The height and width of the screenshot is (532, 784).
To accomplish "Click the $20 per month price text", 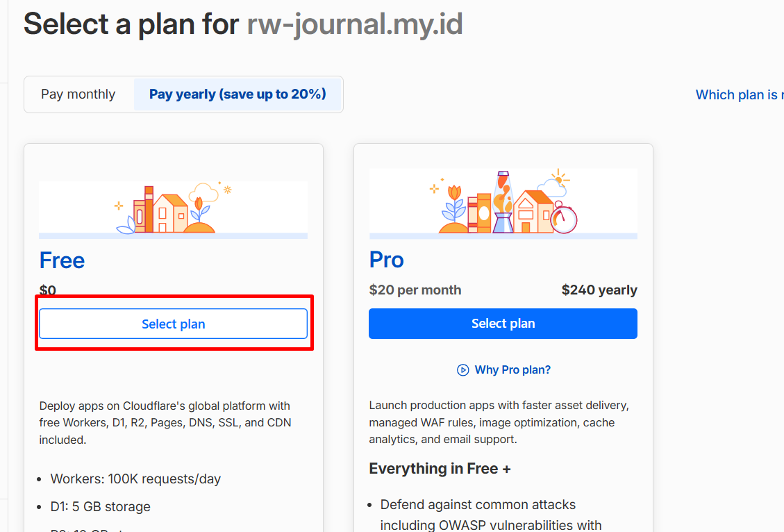I will coord(415,290).
